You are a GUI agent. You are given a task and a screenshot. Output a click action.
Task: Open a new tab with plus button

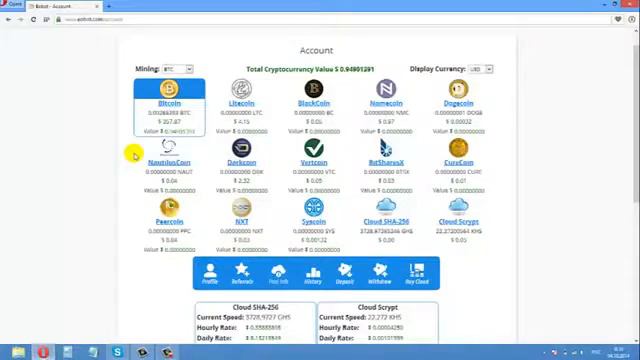109,6
